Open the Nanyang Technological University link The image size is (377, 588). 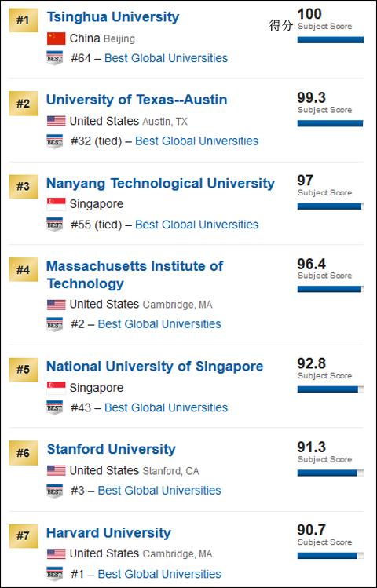point(160,184)
